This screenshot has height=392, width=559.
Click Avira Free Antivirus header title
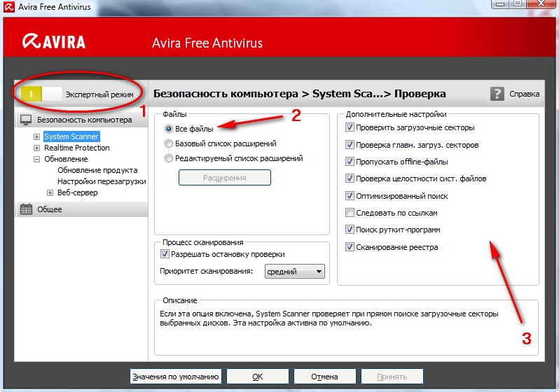207,43
